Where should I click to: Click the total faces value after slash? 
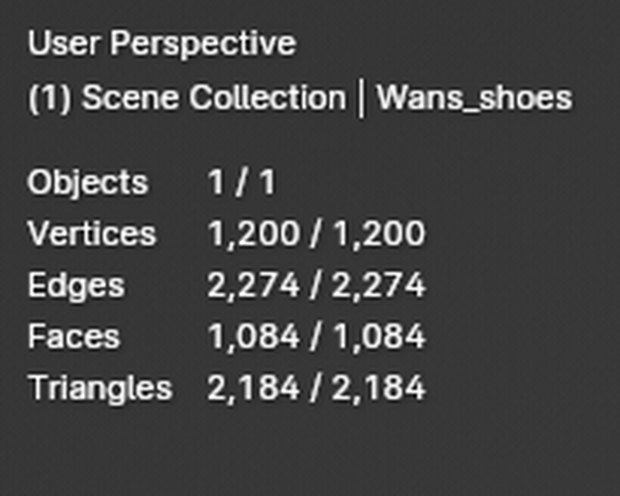[379, 337]
